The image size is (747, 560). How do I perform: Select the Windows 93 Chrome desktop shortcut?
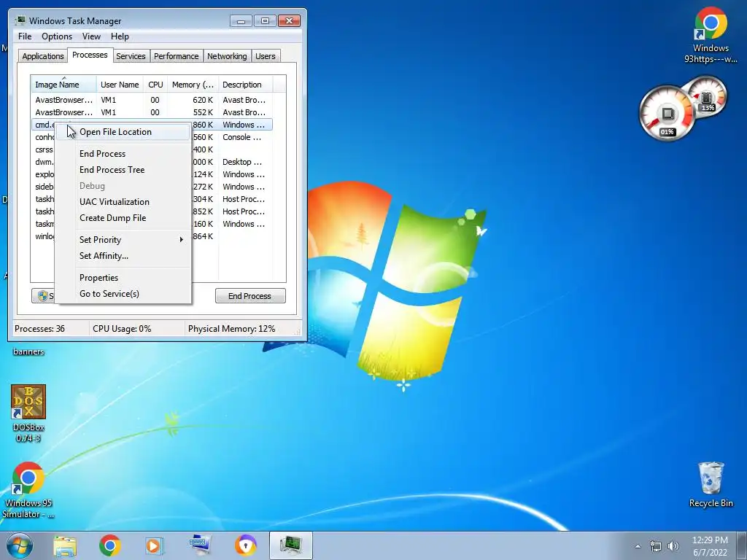711,35
